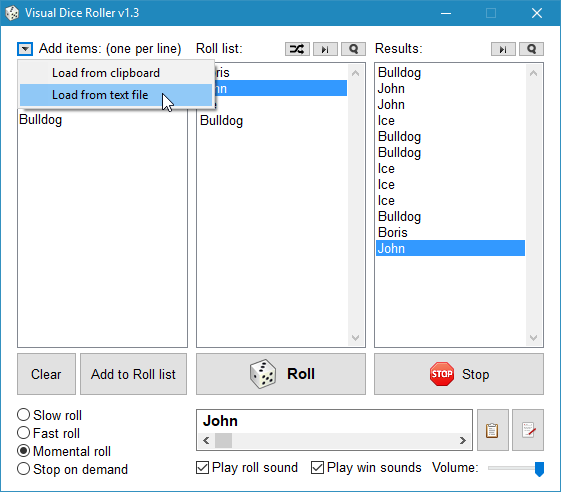561x492 pixels.
Task: Click Roll list scrollbar up arrow
Action: click(x=355, y=73)
